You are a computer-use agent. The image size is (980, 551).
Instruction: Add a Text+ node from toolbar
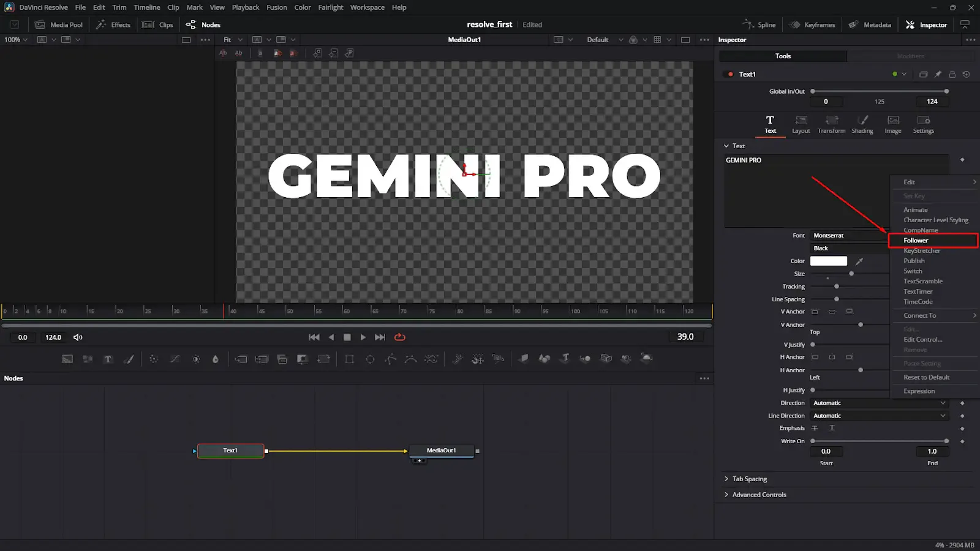108,359
